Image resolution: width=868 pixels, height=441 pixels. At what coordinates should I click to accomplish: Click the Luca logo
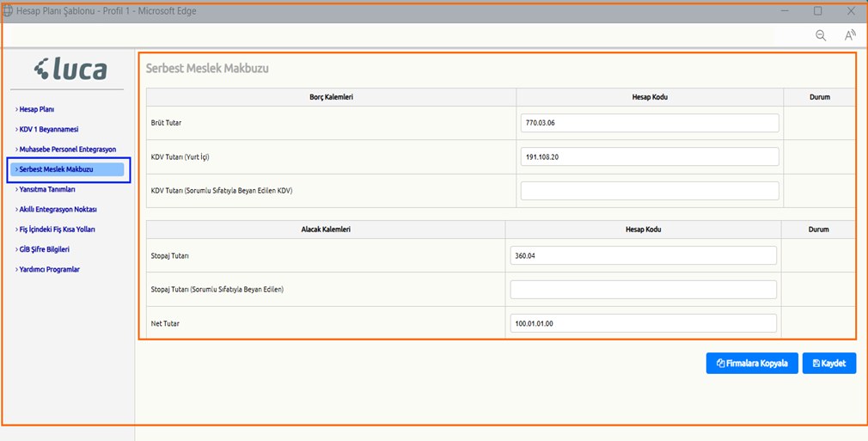click(x=70, y=70)
